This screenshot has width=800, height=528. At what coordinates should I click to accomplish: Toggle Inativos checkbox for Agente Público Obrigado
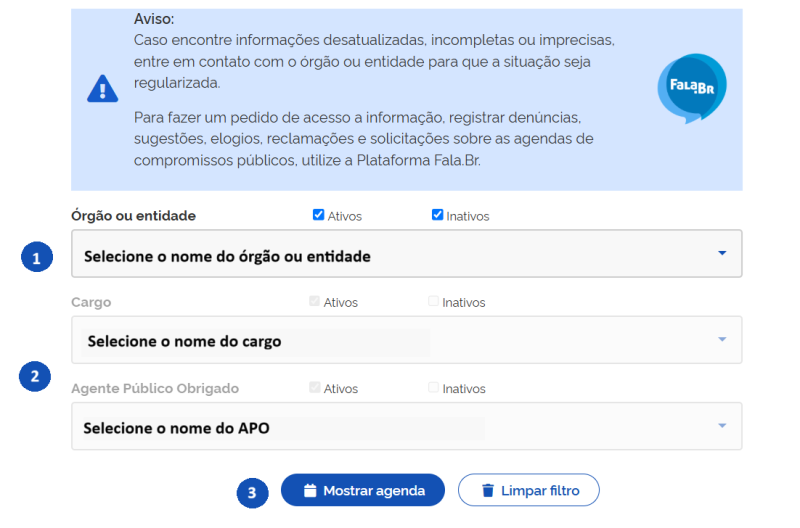[434, 388]
